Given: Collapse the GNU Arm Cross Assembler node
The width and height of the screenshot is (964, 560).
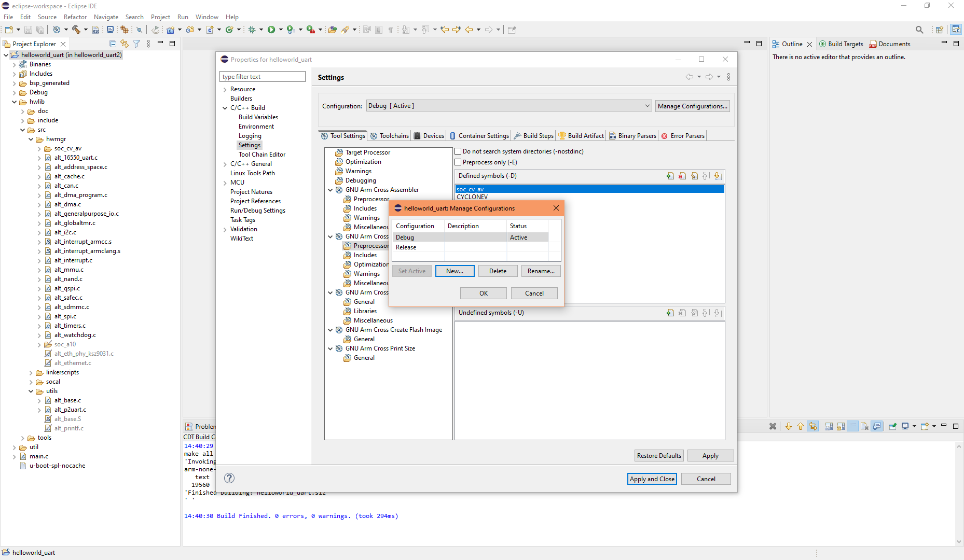Looking at the screenshot, I should point(330,189).
